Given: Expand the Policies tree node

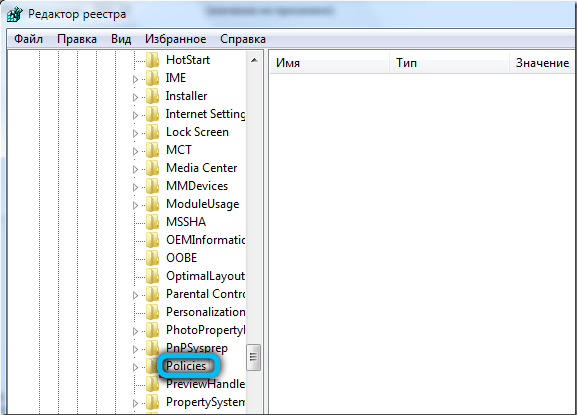Looking at the screenshot, I should pyautogui.click(x=135, y=367).
